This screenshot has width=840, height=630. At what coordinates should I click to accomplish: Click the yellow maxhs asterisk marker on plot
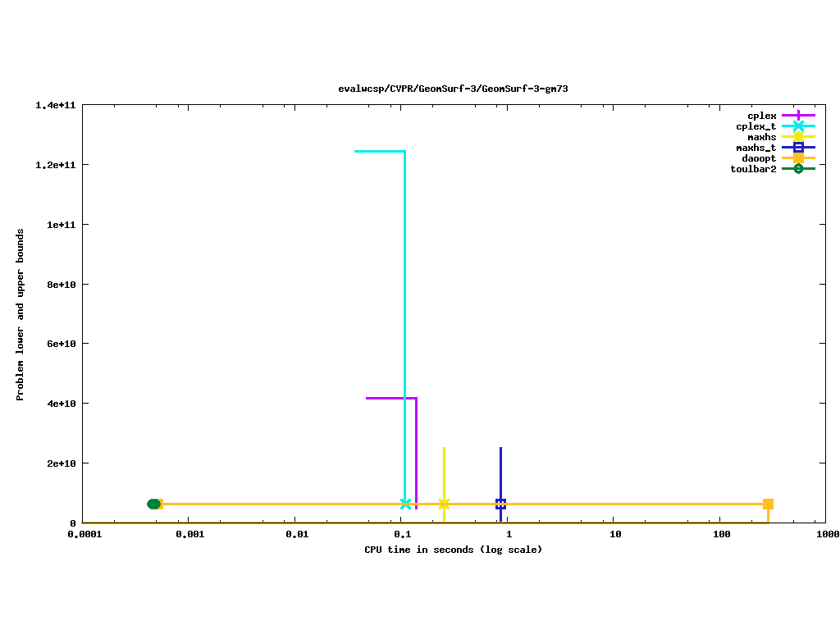tap(444, 504)
